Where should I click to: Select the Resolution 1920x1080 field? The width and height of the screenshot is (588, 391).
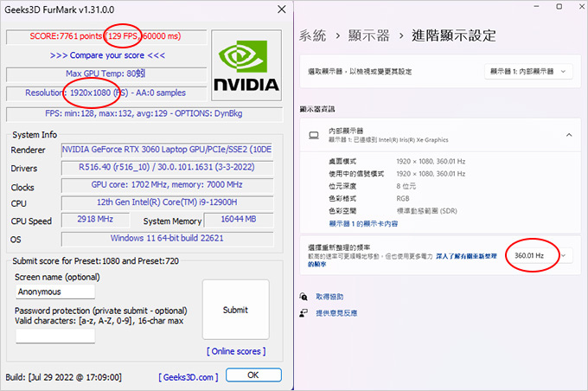click(106, 93)
